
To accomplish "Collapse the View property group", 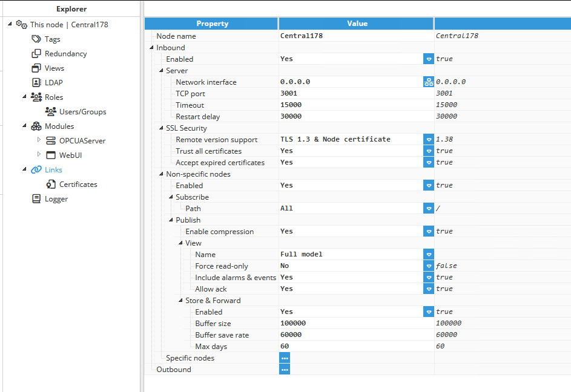I will pyautogui.click(x=180, y=243).
